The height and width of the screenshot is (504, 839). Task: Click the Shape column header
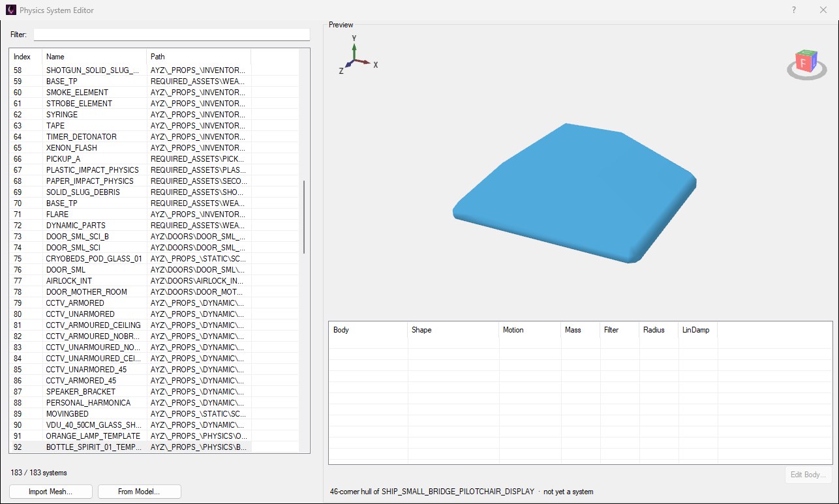point(453,330)
